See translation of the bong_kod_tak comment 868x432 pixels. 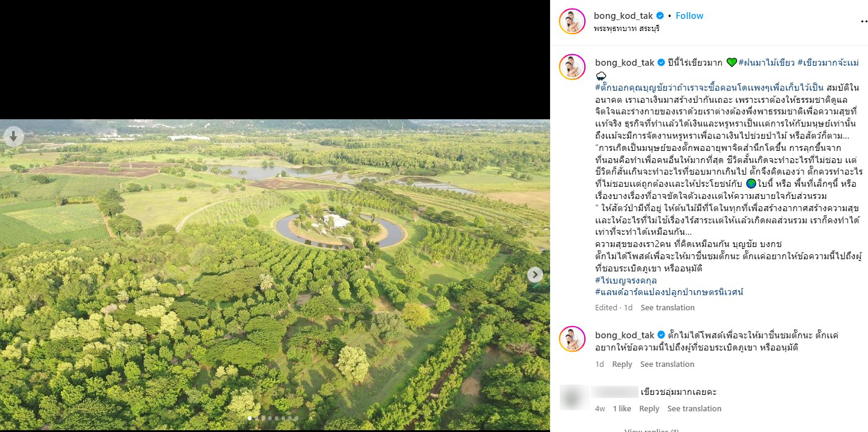coord(667,364)
